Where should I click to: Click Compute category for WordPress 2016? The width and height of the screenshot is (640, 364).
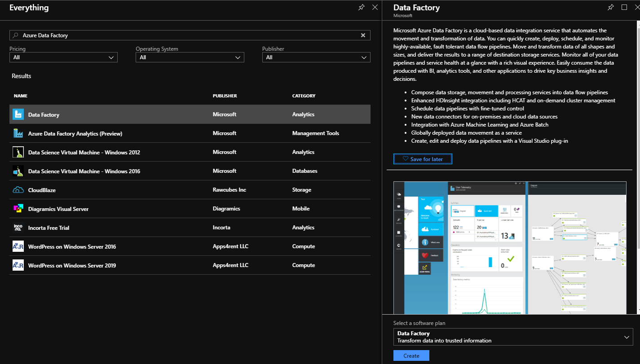click(x=304, y=246)
